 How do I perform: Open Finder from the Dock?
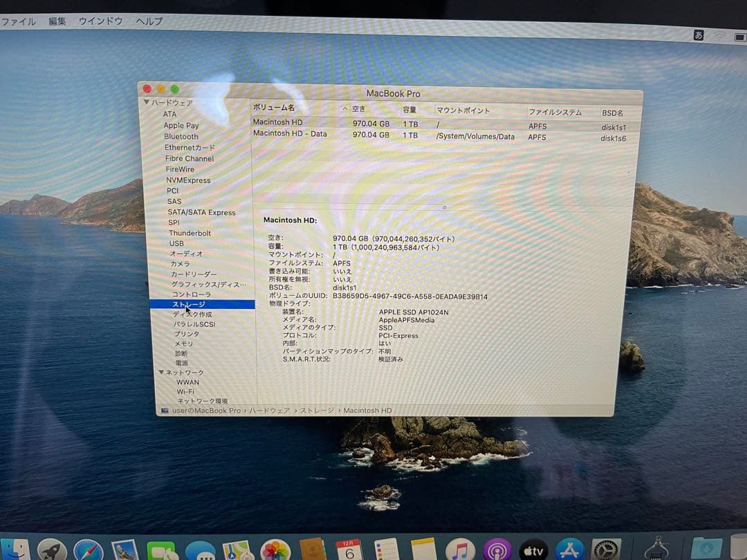tap(15, 550)
